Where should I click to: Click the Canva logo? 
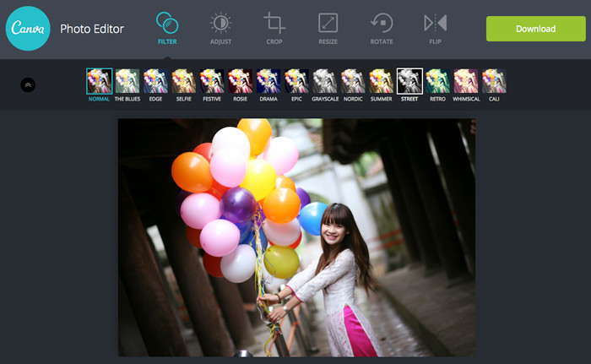[x=28, y=28]
